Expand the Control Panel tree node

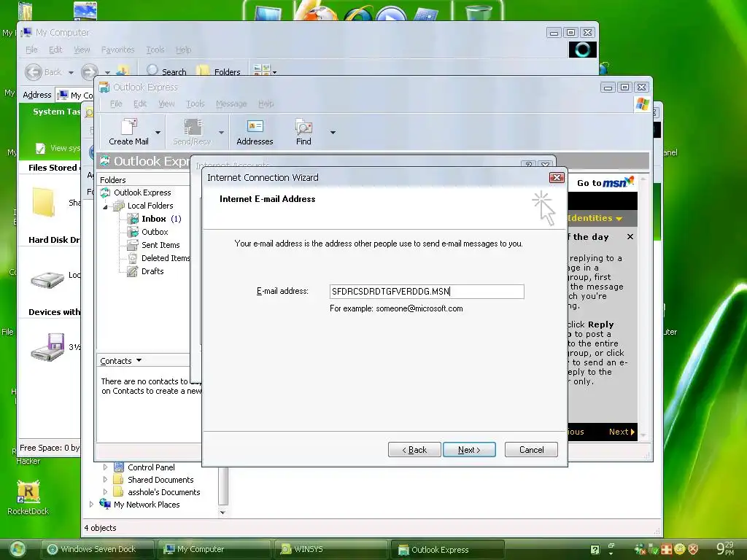point(105,467)
